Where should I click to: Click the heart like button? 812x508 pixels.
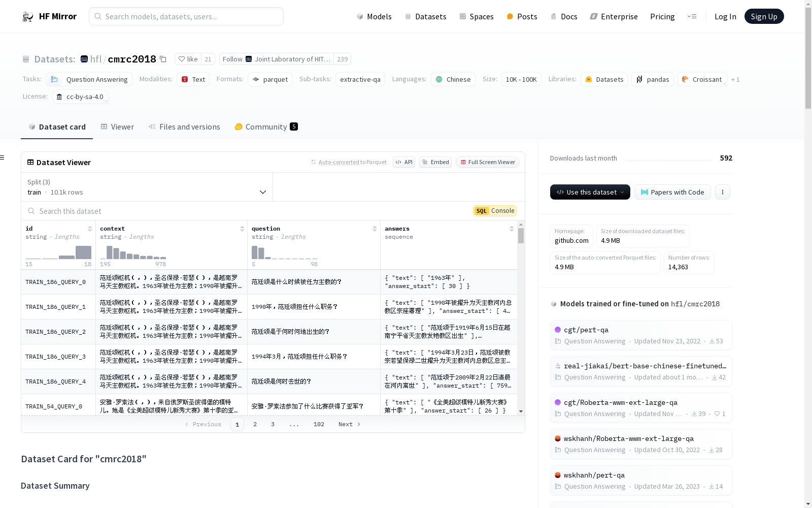(188, 59)
